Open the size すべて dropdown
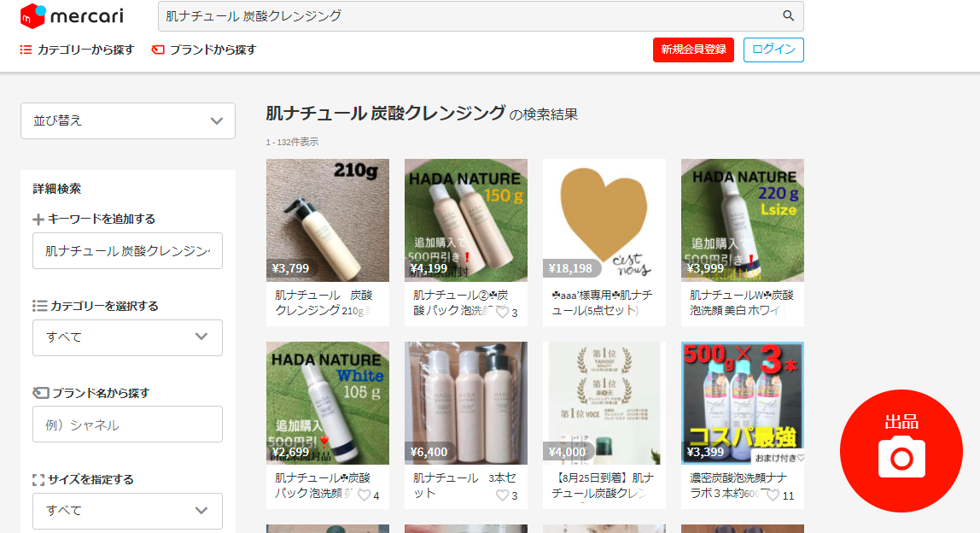Viewport: 980px width, 533px height. 127,511
